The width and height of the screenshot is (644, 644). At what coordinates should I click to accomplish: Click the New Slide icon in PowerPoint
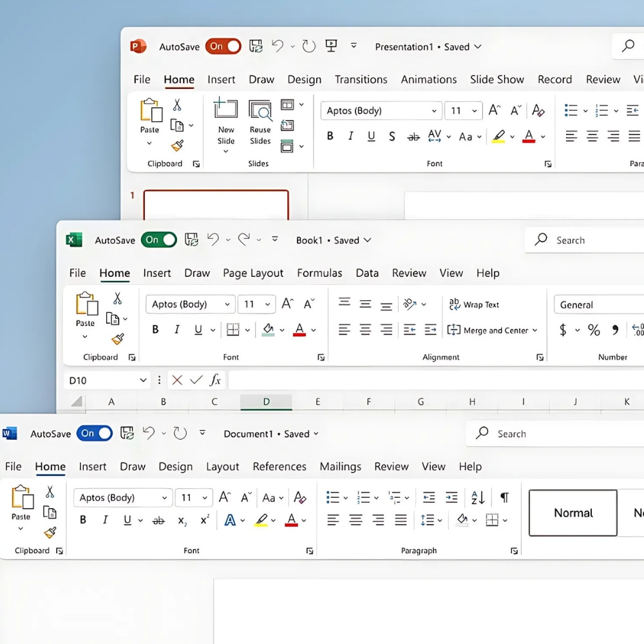point(225,109)
